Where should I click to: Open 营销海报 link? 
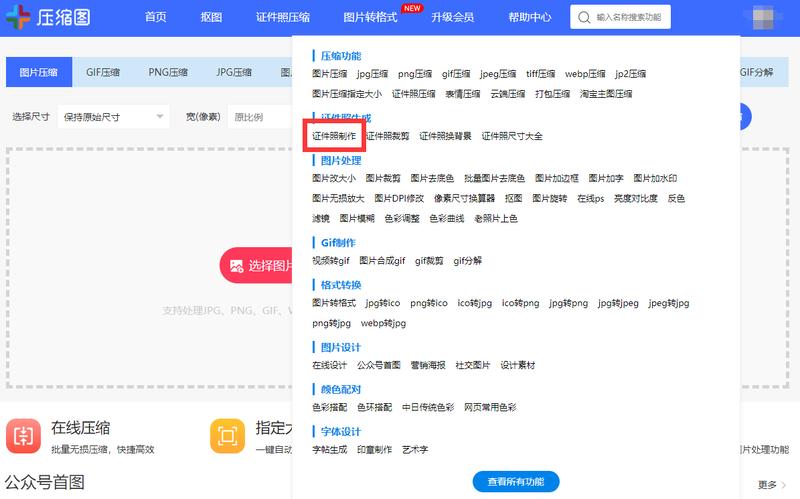(x=428, y=365)
